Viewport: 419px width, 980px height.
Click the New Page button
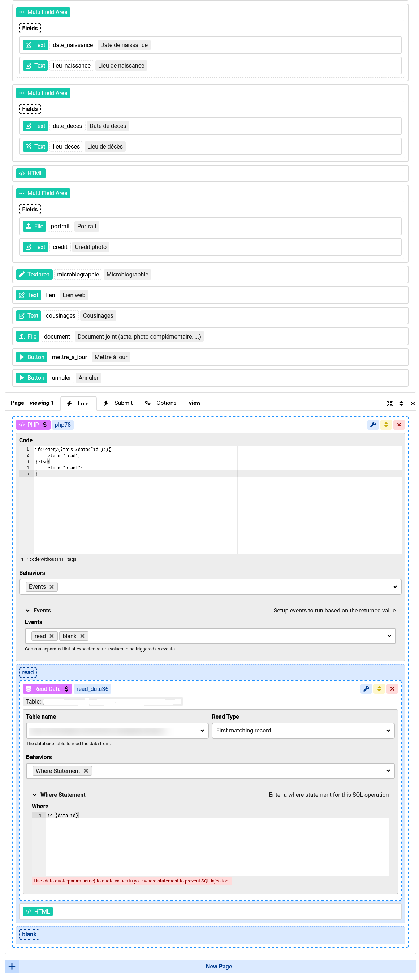219,966
